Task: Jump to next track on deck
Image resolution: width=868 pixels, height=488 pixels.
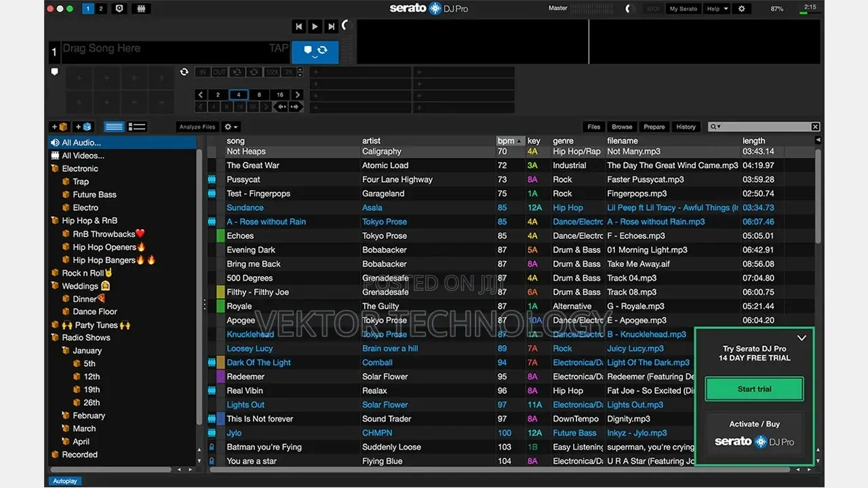Action: 331,26
